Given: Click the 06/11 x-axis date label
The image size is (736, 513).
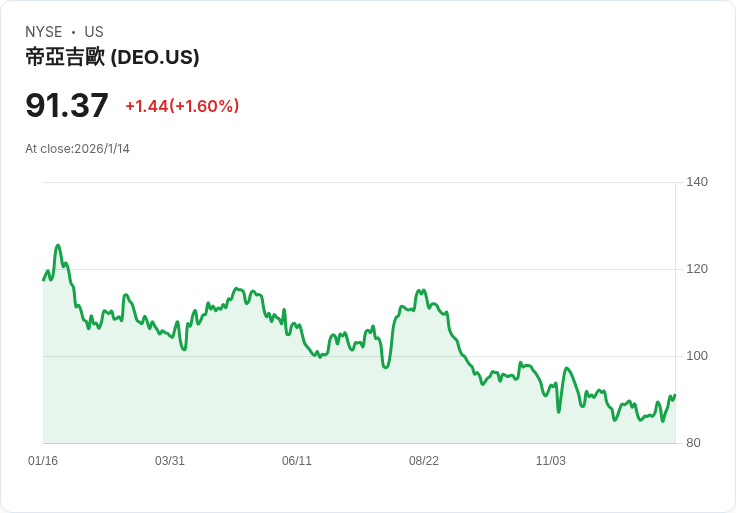Looking at the screenshot, I should (297, 461).
